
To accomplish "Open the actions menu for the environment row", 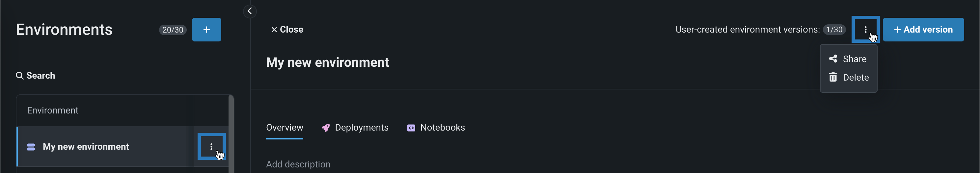I will click(x=211, y=147).
